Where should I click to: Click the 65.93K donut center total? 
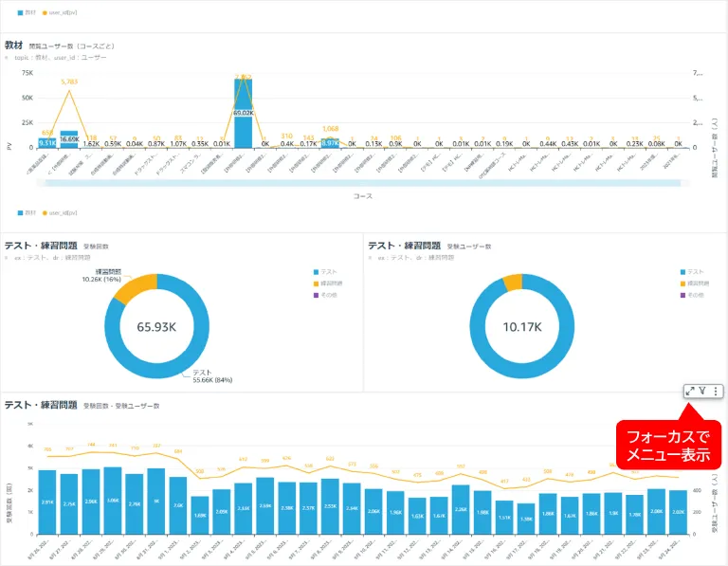(x=156, y=327)
